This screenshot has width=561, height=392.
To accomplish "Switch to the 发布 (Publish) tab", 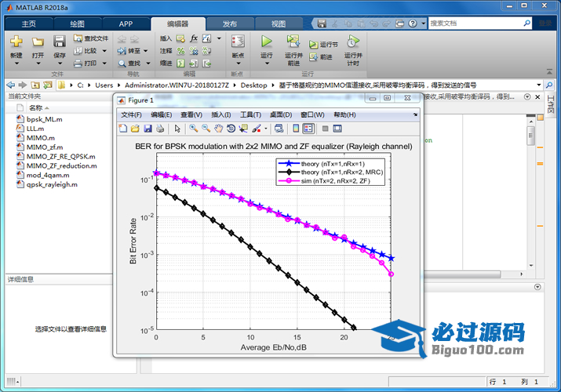I will (230, 24).
